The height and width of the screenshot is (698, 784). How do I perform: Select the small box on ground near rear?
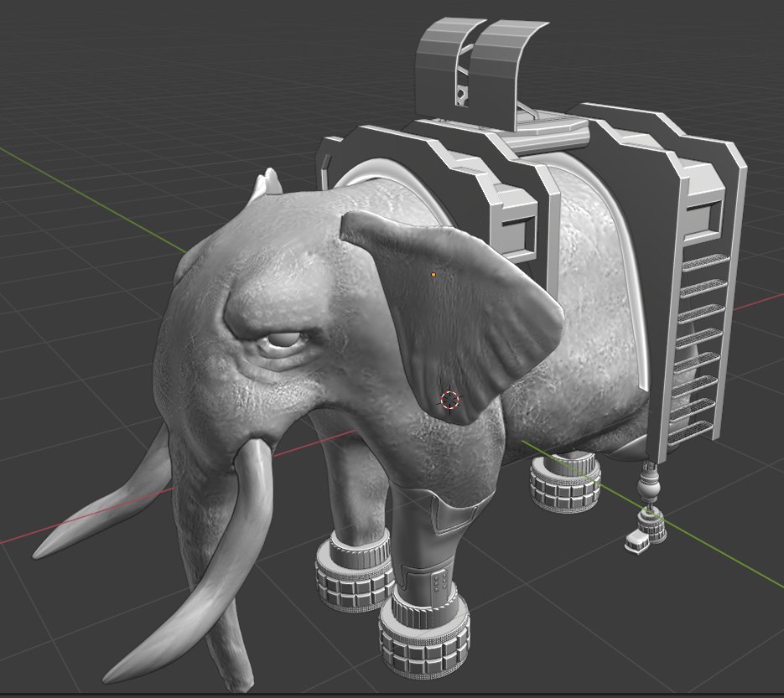637,541
